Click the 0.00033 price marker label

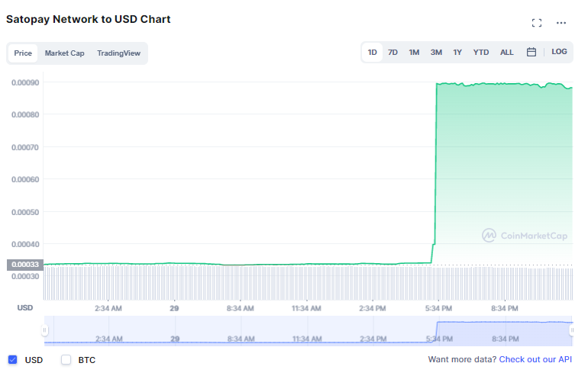[25, 265]
